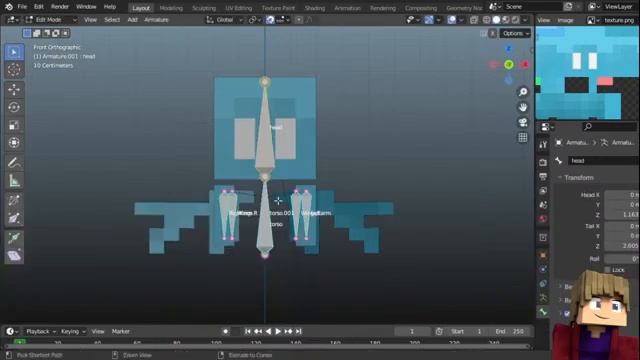640x360 pixels.
Task: Open the Tool properties tab
Action: coord(543,144)
